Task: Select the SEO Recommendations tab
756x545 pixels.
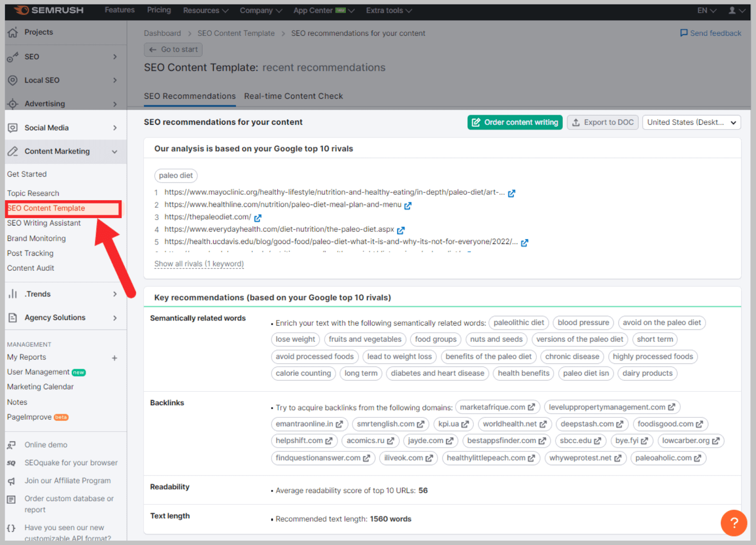Action: pyautogui.click(x=189, y=96)
